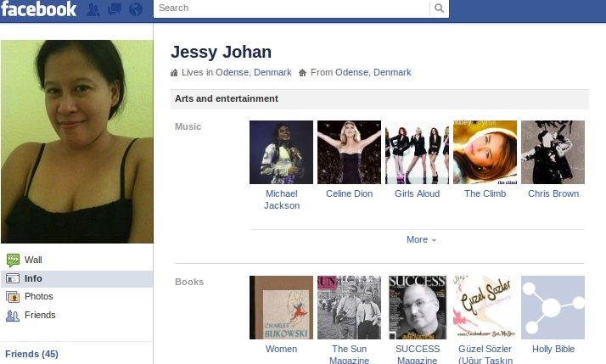The width and height of the screenshot is (606, 364).
Task: Click the Music section label
Action: tap(188, 126)
